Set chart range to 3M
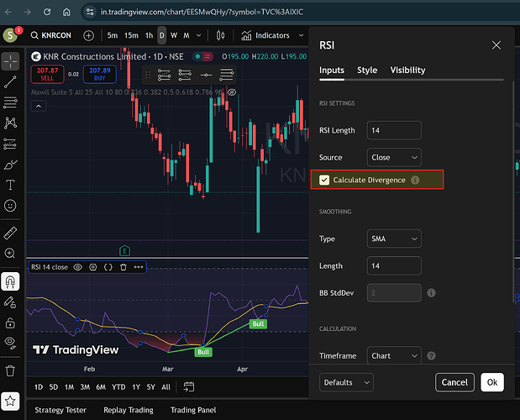520x420 pixels. click(85, 387)
